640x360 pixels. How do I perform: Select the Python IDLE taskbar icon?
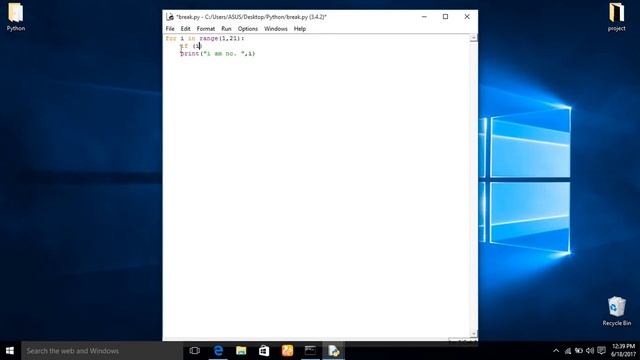[333, 351]
